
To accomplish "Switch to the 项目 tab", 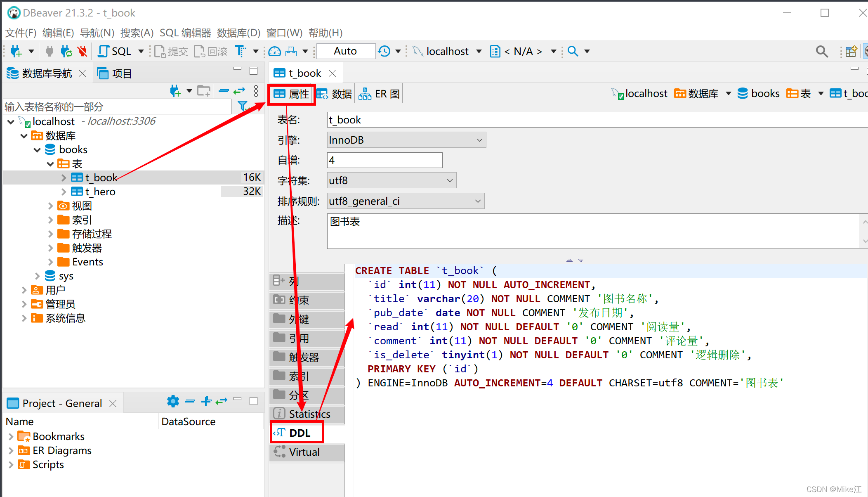I will point(115,73).
